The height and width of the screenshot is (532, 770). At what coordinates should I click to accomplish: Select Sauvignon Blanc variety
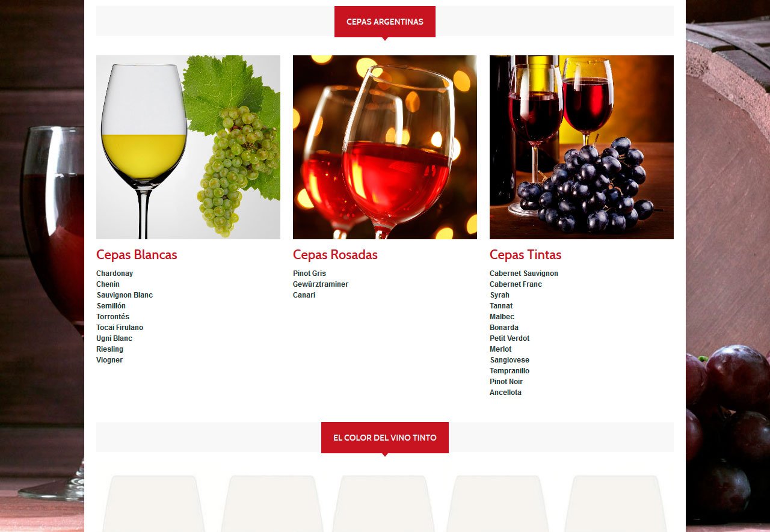click(x=125, y=295)
